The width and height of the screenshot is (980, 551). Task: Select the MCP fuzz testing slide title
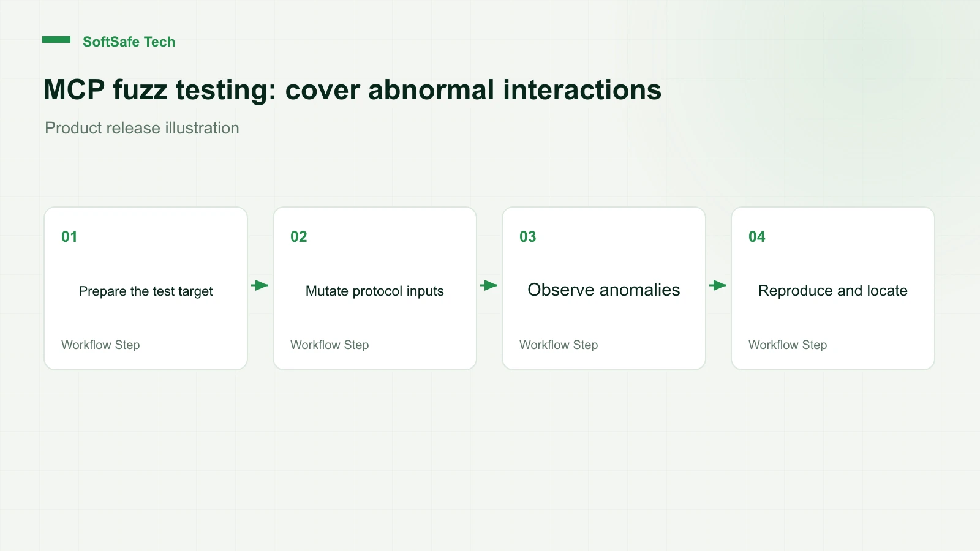tap(352, 90)
